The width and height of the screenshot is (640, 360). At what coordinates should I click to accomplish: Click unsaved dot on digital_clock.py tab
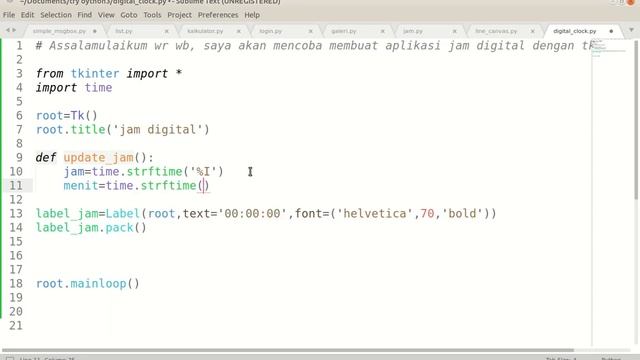(611, 31)
